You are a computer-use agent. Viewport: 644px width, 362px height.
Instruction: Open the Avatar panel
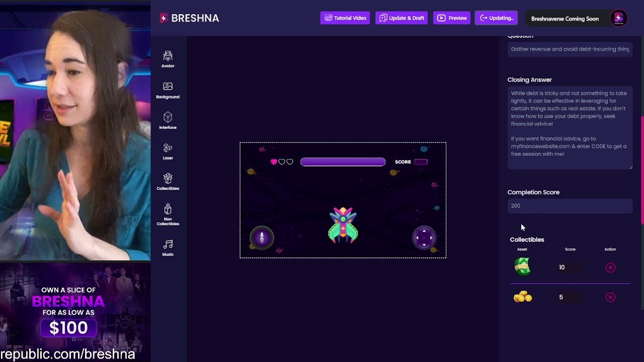click(168, 59)
